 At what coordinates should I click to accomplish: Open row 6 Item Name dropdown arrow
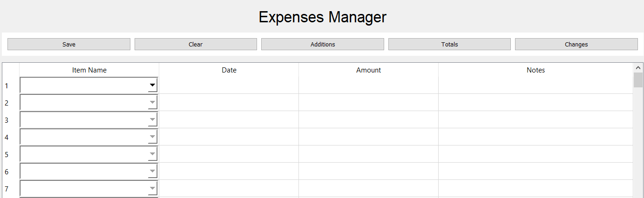[152, 172]
